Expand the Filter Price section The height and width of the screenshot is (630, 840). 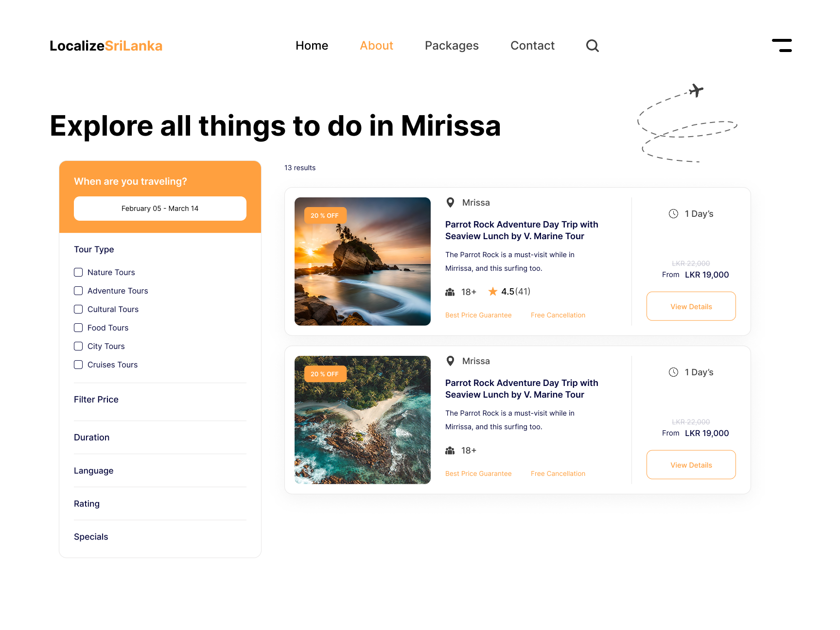click(x=96, y=399)
